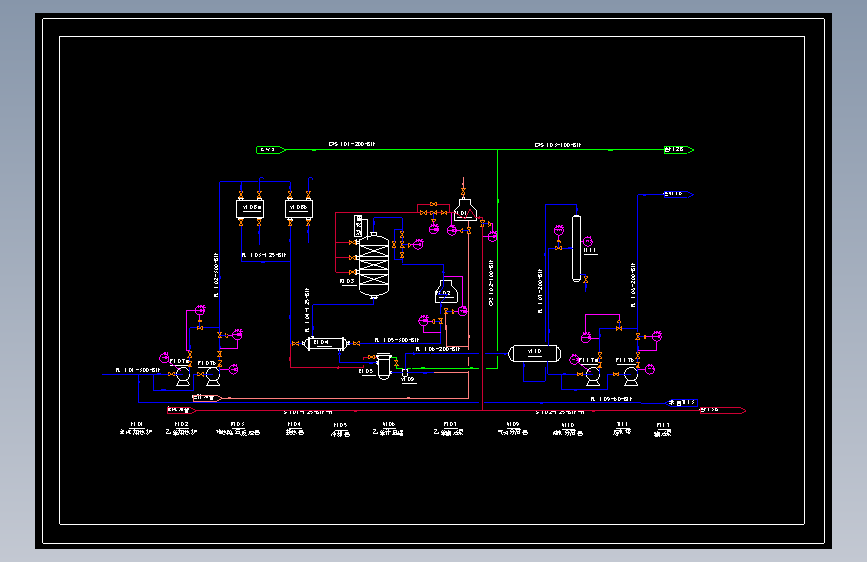Select the green horizontal header pipe at top
This screenshot has height=562, width=867.
tap(475, 150)
